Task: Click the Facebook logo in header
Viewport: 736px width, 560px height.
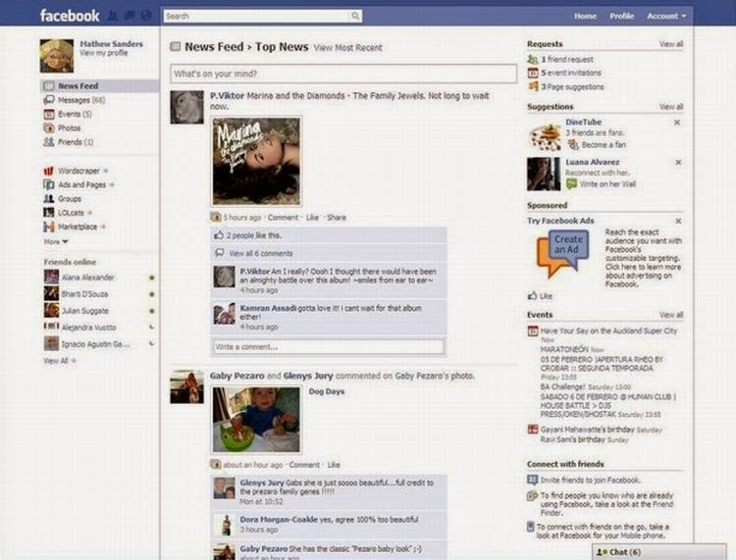Action: (70, 16)
